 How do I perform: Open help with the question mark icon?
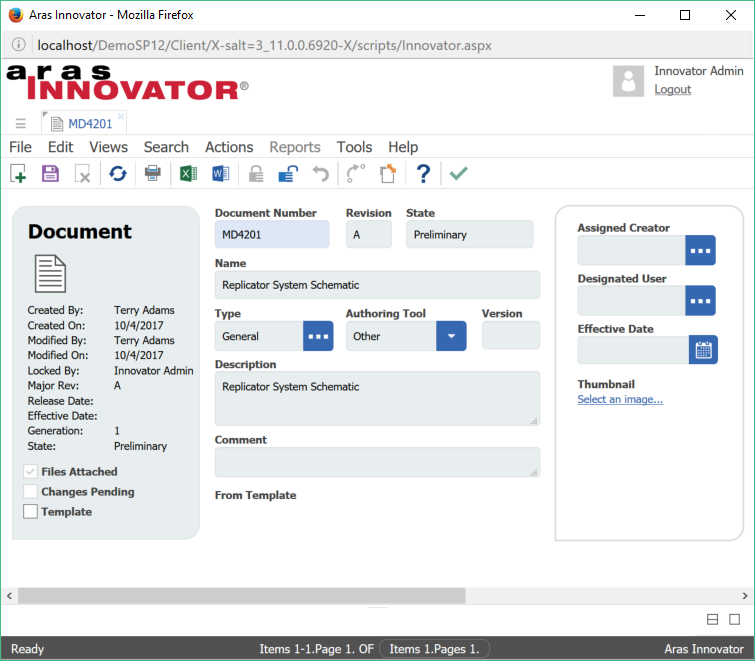(423, 173)
